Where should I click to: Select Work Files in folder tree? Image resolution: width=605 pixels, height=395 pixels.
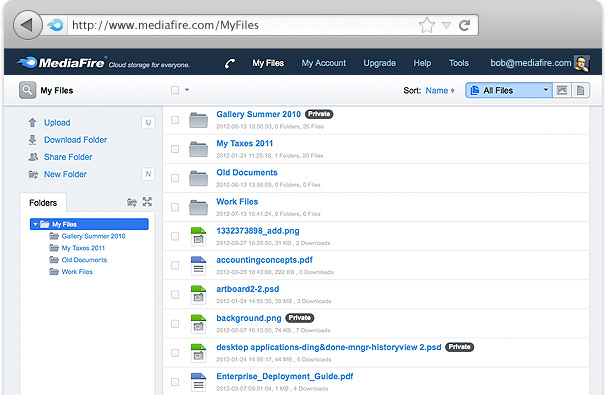click(77, 272)
